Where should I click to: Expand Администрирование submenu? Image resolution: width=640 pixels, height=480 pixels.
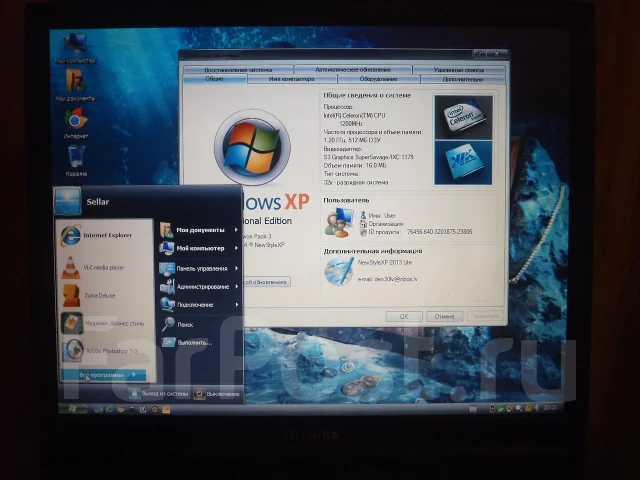click(199, 287)
